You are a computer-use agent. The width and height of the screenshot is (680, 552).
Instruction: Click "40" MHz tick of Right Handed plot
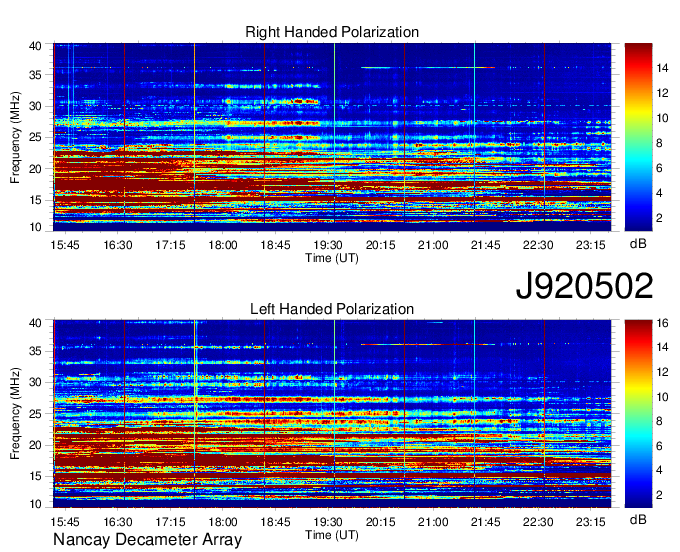coord(35,46)
